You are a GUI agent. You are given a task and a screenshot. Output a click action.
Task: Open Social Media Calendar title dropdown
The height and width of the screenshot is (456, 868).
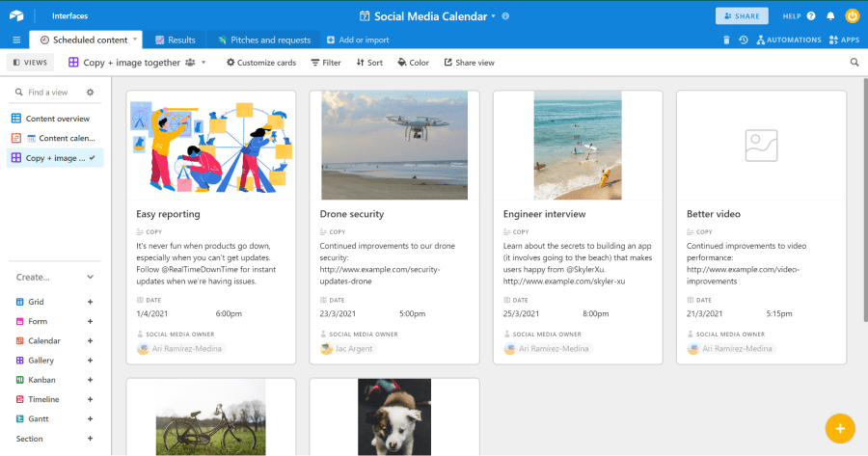pyautogui.click(x=493, y=16)
